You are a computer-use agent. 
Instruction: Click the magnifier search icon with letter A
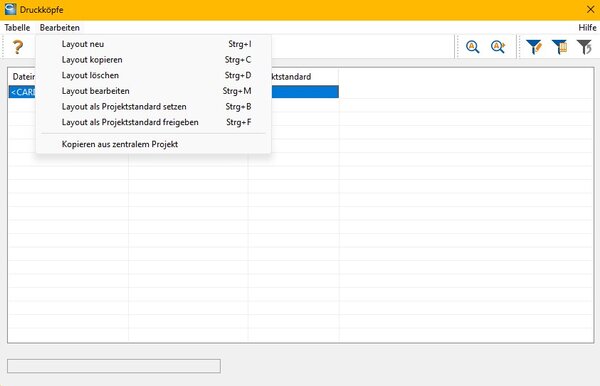coord(473,47)
